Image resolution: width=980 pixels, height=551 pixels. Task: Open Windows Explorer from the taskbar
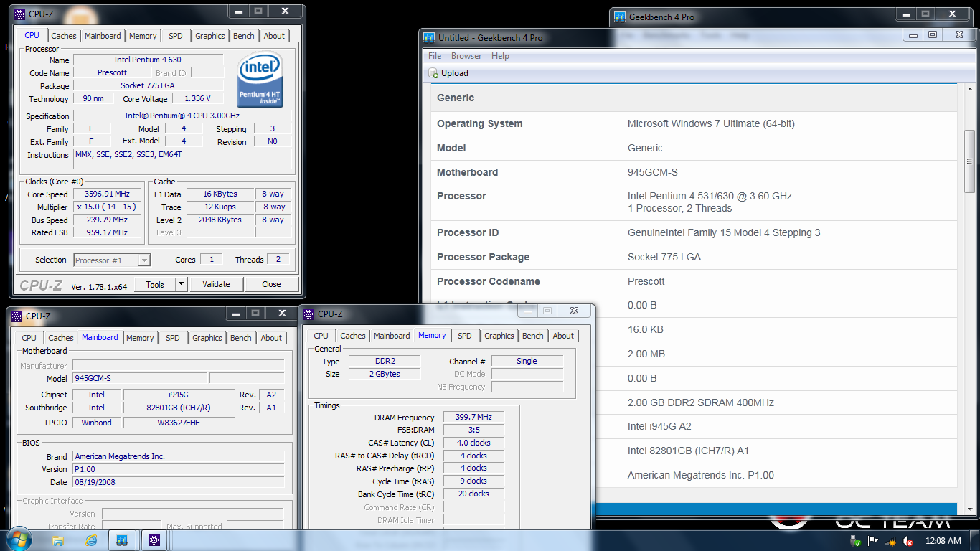click(x=58, y=540)
